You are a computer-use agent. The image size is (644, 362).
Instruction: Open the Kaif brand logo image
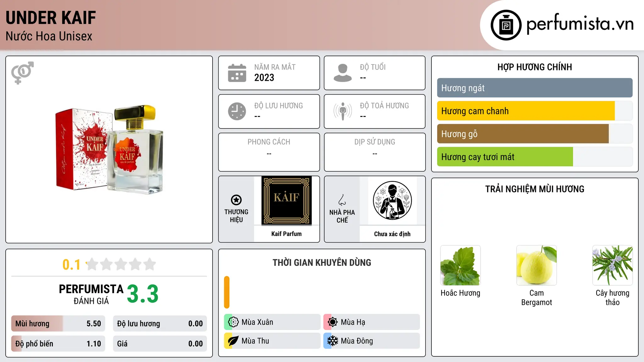(x=286, y=200)
